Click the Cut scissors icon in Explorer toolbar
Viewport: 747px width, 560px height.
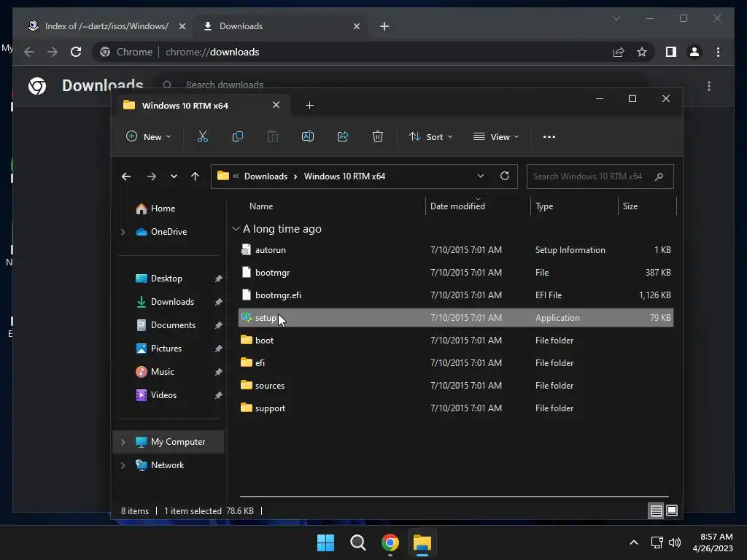pyautogui.click(x=203, y=136)
